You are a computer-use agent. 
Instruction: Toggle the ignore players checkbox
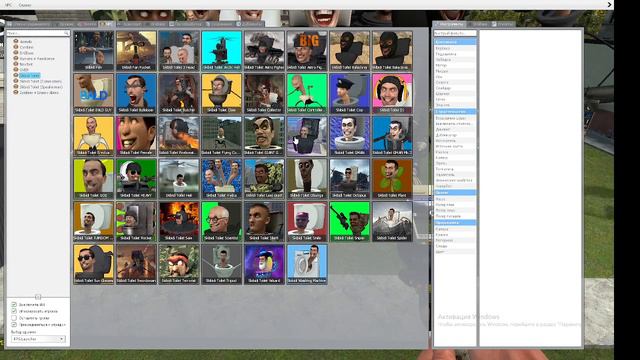pyautogui.click(x=14, y=311)
